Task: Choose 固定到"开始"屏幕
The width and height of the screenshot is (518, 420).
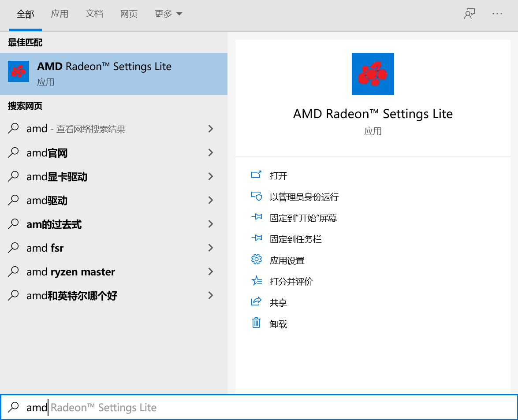Action: coord(303,218)
